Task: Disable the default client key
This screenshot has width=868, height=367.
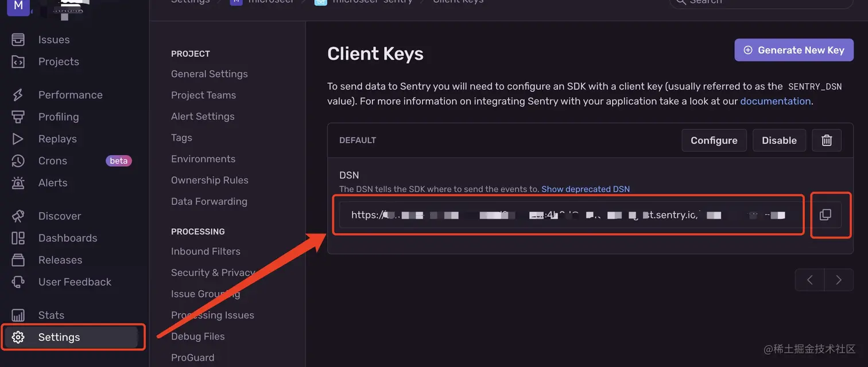Action: pyautogui.click(x=779, y=140)
